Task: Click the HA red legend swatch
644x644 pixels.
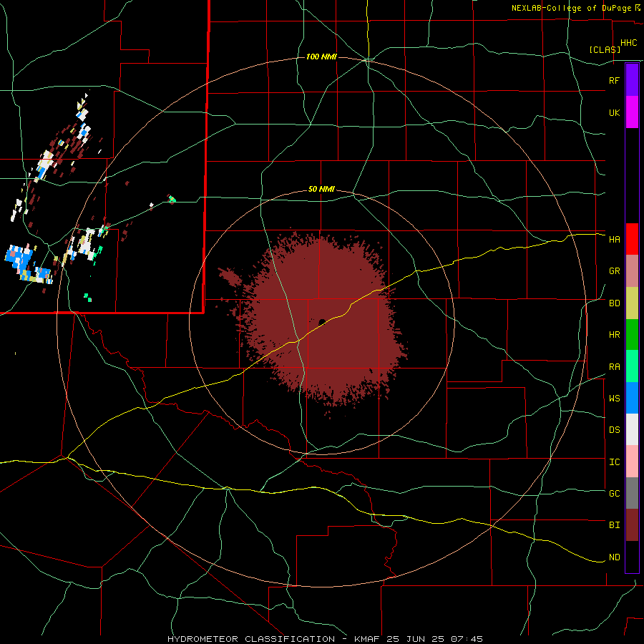Action: pyautogui.click(x=632, y=239)
